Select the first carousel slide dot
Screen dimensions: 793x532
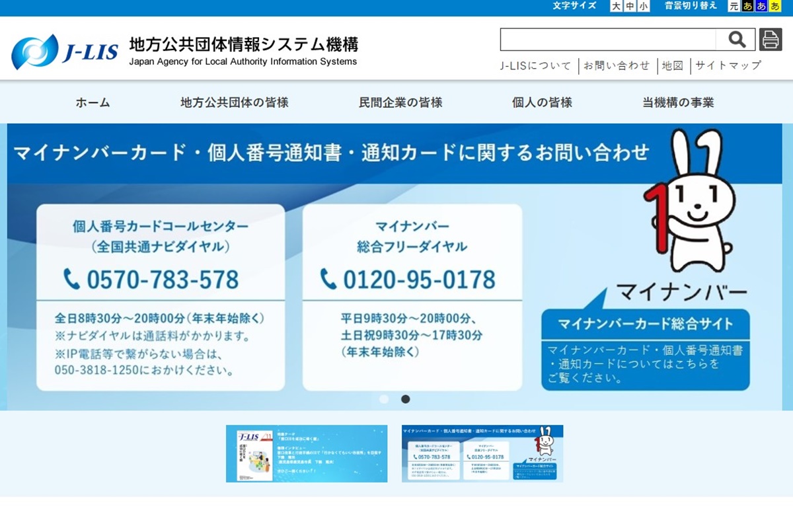click(x=384, y=399)
